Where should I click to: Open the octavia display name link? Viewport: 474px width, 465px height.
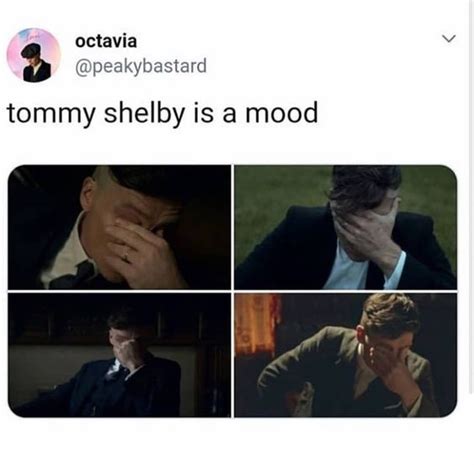coord(106,41)
